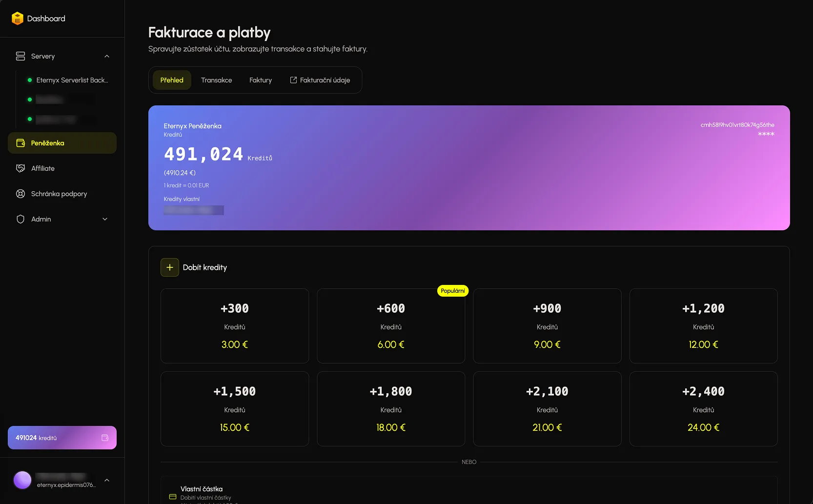Click the Dashboard hexagon logo icon

18,19
